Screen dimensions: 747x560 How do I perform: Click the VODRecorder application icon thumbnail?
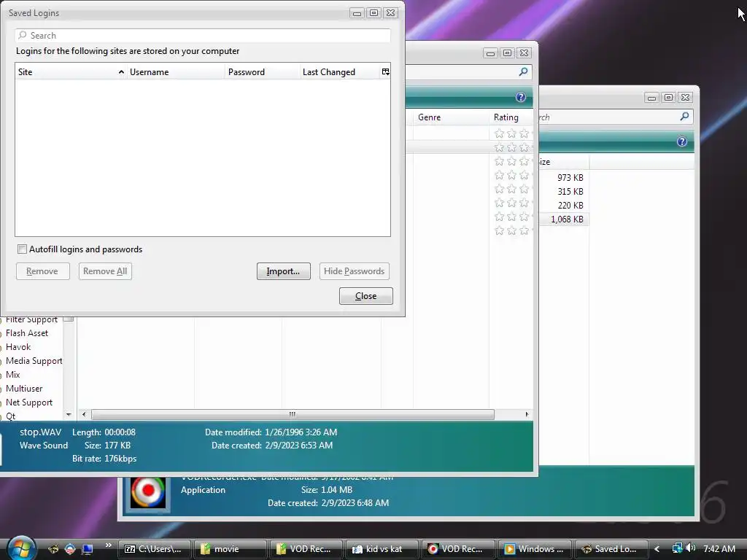click(x=148, y=493)
